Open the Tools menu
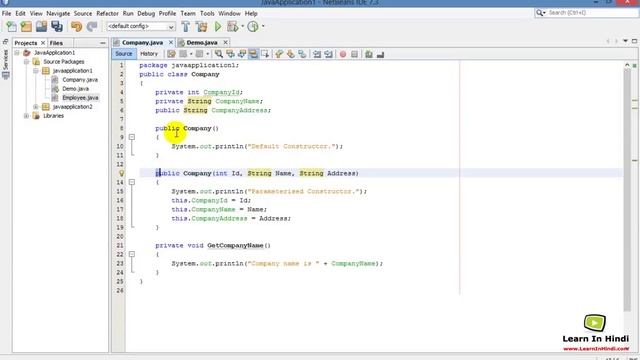The height and width of the screenshot is (360, 640). pyautogui.click(x=207, y=13)
